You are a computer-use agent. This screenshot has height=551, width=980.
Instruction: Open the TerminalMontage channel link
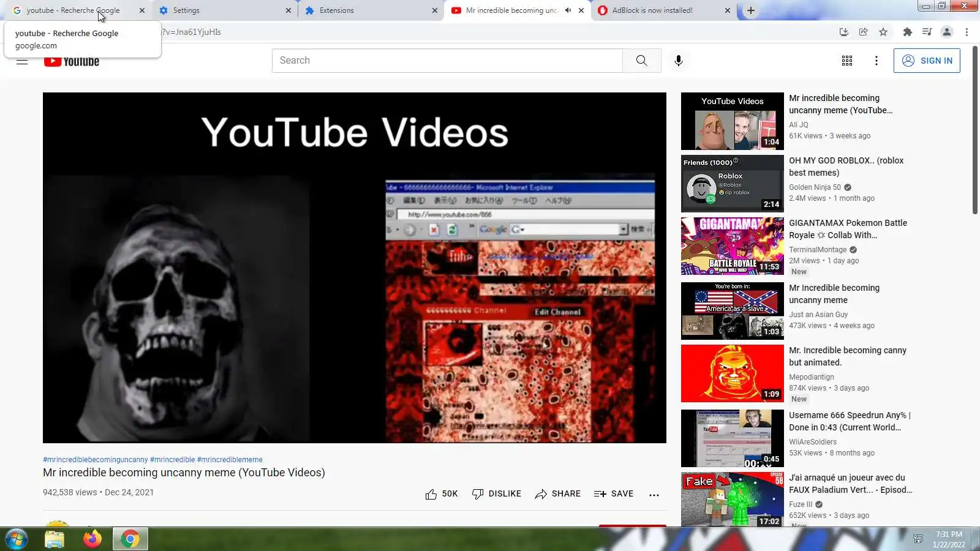point(818,250)
